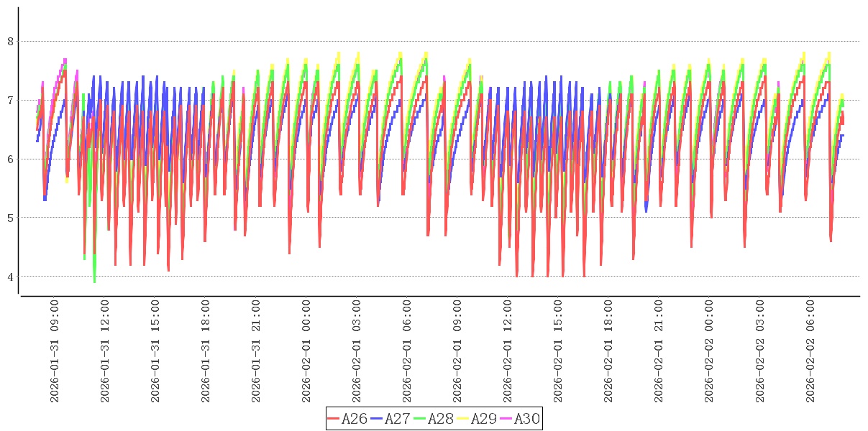Click the red A26 legend color line

tap(334, 419)
